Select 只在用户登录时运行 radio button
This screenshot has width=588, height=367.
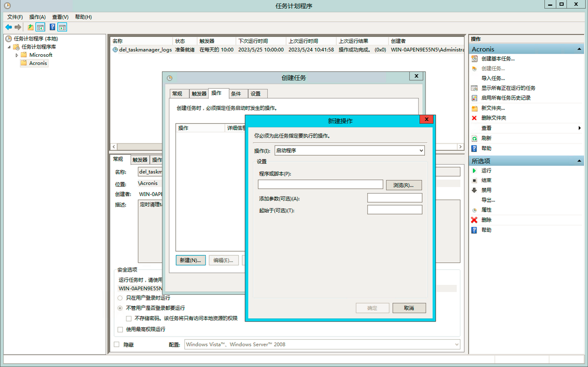pos(120,298)
